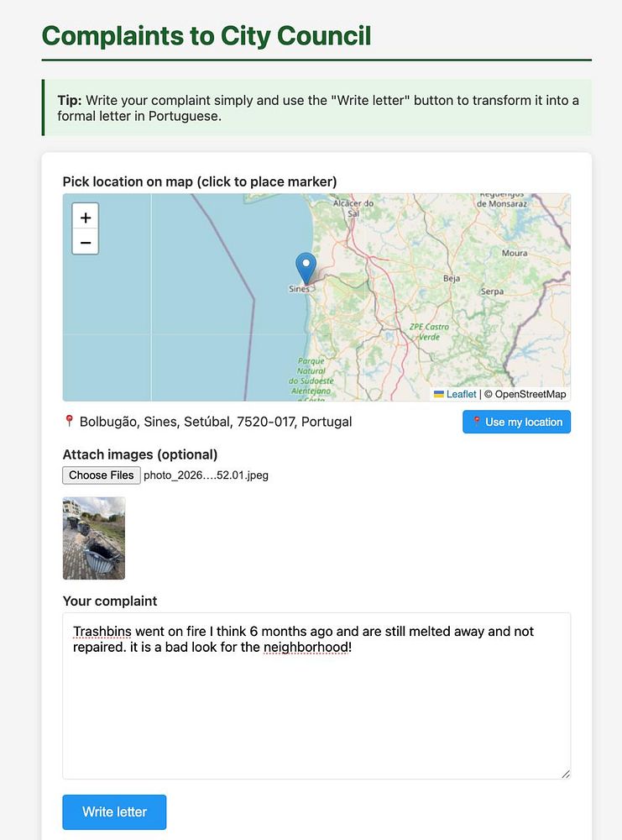Click the Write letter button
This screenshot has height=840, width=622.
pyautogui.click(x=114, y=811)
